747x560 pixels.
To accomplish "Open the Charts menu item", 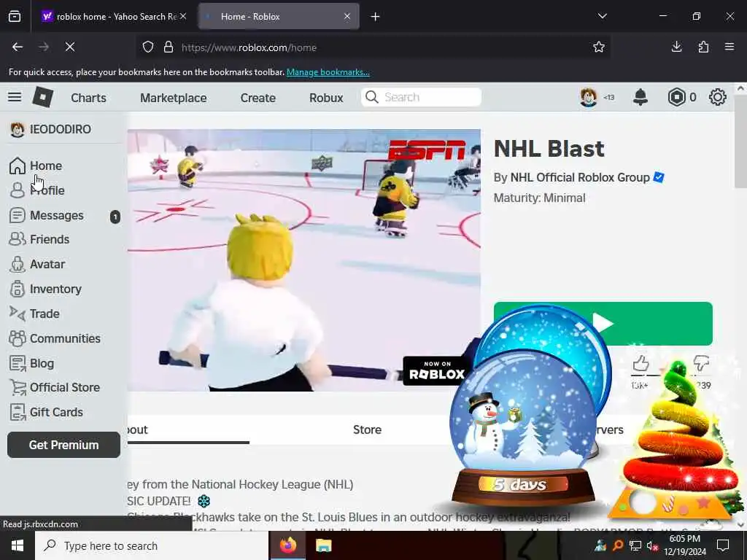I will click(88, 98).
